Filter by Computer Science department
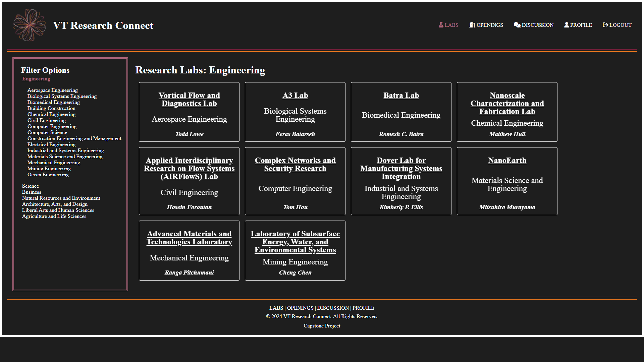This screenshot has width=644, height=362. [47, 132]
